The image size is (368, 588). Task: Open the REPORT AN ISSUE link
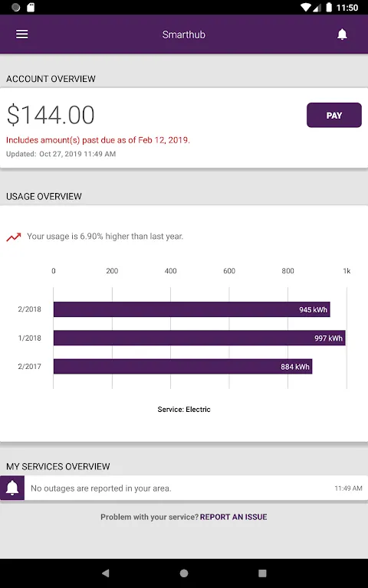(234, 517)
